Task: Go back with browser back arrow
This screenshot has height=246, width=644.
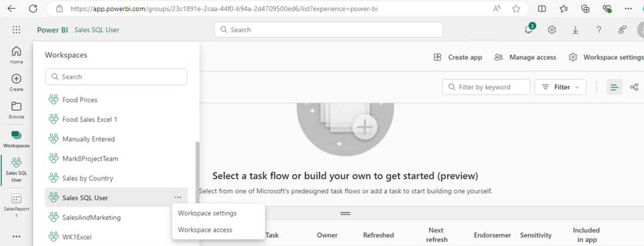Action: pos(11,8)
